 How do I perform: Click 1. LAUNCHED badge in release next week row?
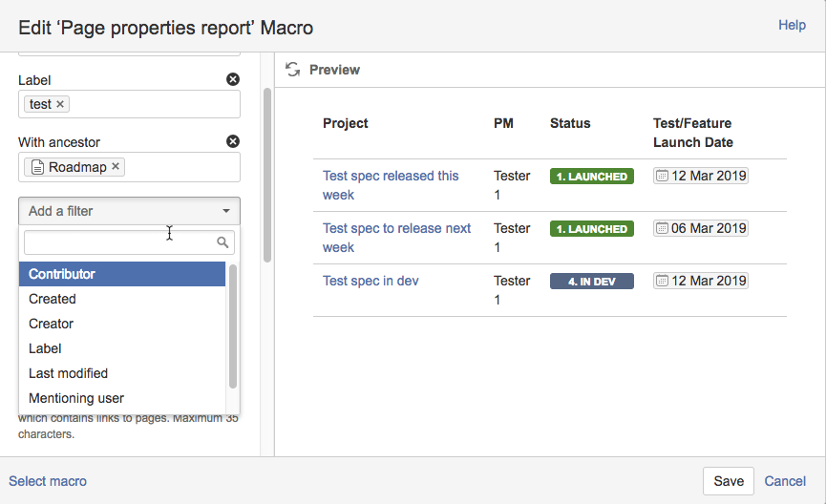point(592,228)
